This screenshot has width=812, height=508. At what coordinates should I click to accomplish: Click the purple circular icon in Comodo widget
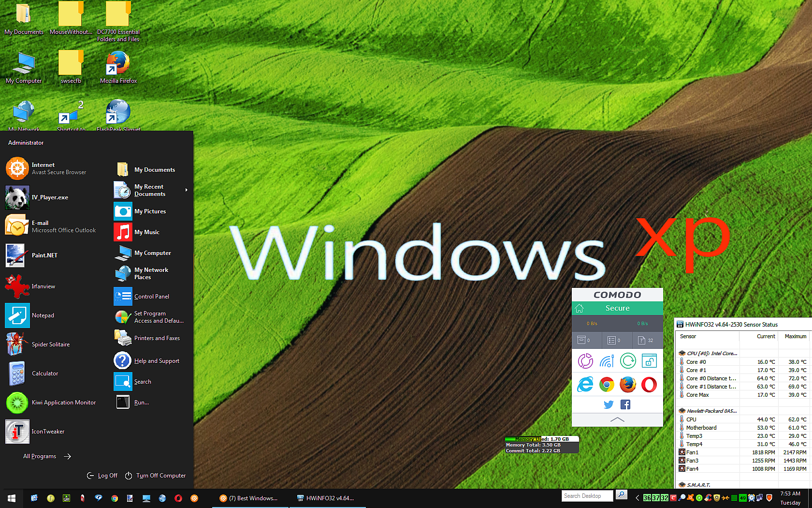pyautogui.click(x=585, y=361)
